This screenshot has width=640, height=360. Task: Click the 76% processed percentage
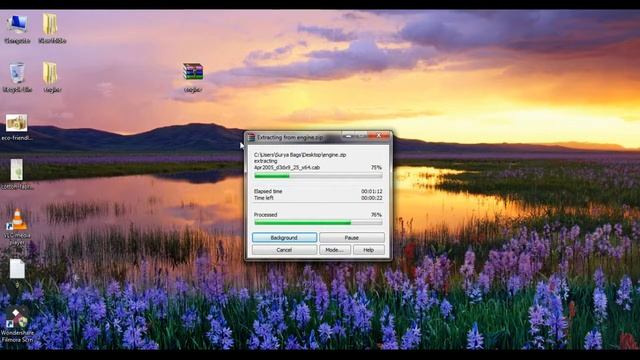[x=376, y=215]
